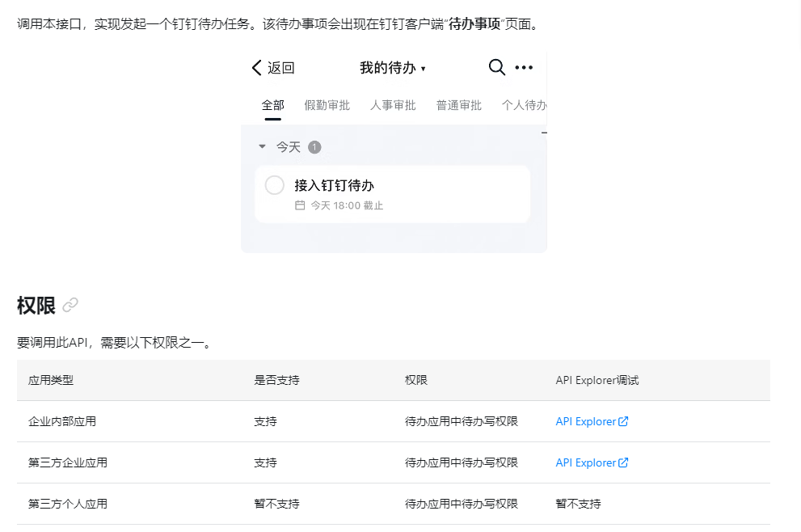The width and height of the screenshot is (801, 532).
Task: Click 支持 in the 第三方企业应用 row
Action: point(265,463)
